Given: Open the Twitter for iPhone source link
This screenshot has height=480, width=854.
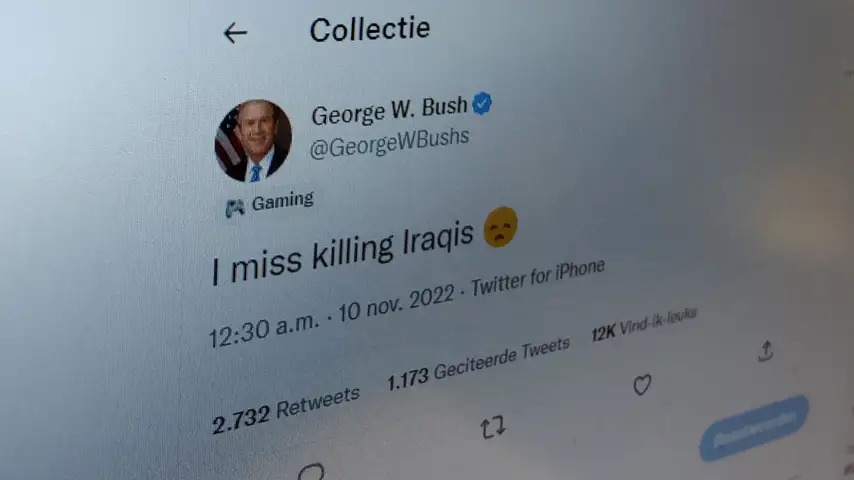Looking at the screenshot, I should coord(538,277).
